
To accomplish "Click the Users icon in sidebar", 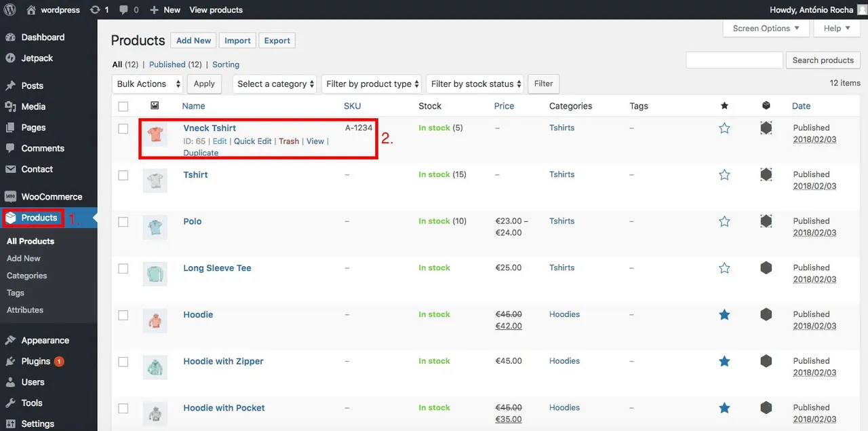I will coord(10,382).
